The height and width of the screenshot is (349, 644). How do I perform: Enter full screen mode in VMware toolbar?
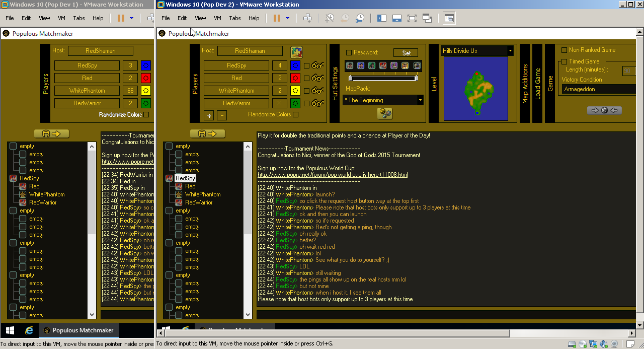pyautogui.click(x=412, y=18)
